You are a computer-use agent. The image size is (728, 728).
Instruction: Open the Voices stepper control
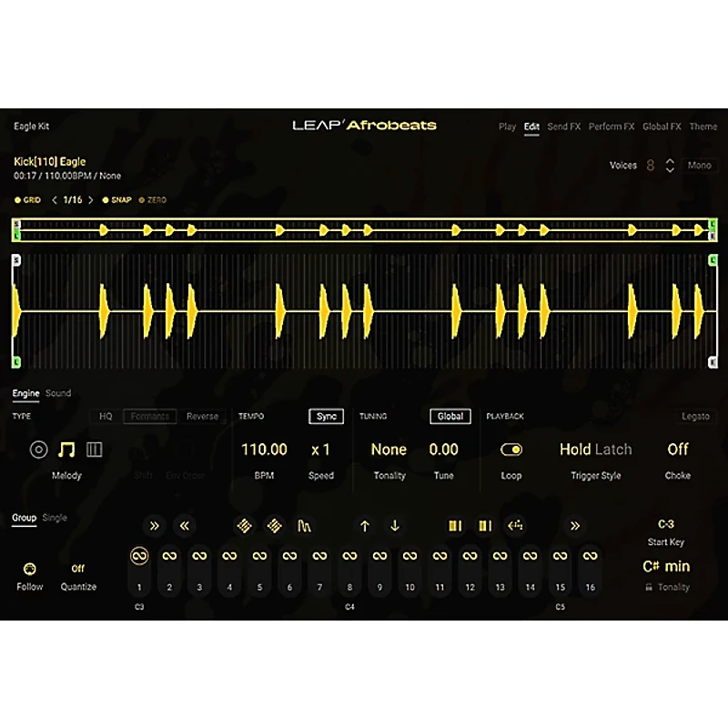pyautogui.click(x=669, y=165)
